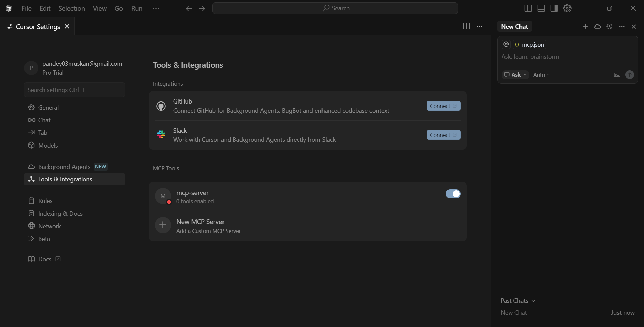This screenshot has width=644, height=327.
Task: Show chat history clock icon
Action: pos(609,26)
